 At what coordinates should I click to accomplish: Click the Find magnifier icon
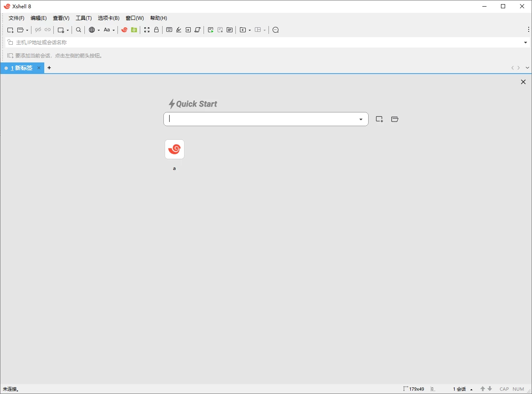pyautogui.click(x=79, y=30)
